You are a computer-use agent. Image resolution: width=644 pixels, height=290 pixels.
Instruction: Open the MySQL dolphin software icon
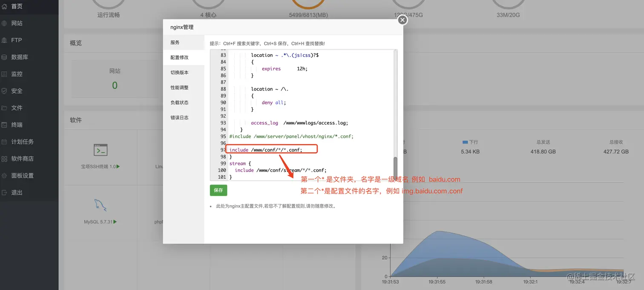coord(101,205)
